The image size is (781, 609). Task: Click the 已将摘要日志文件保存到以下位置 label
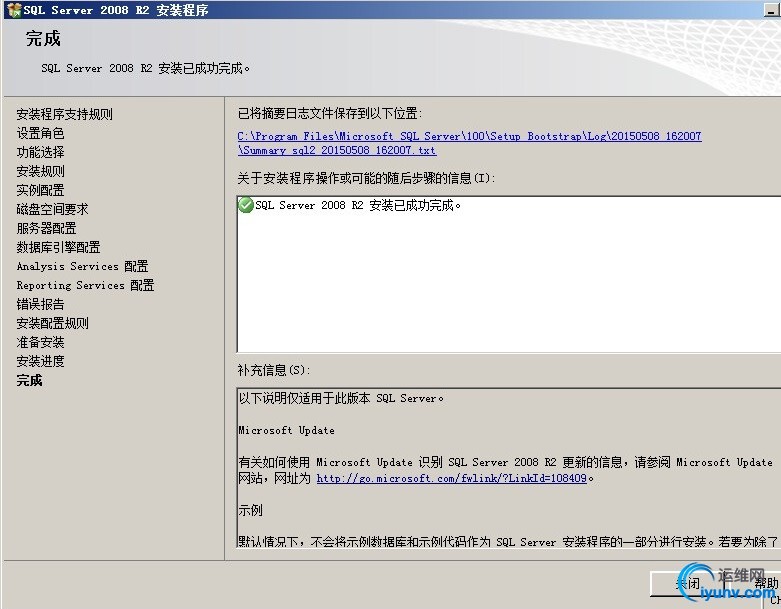(330, 114)
